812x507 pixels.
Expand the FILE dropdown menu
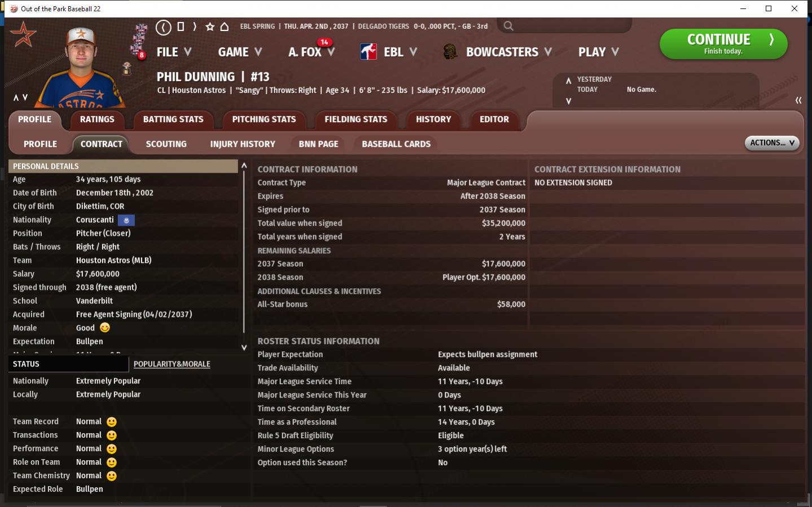pyautogui.click(x=174, y=52)
